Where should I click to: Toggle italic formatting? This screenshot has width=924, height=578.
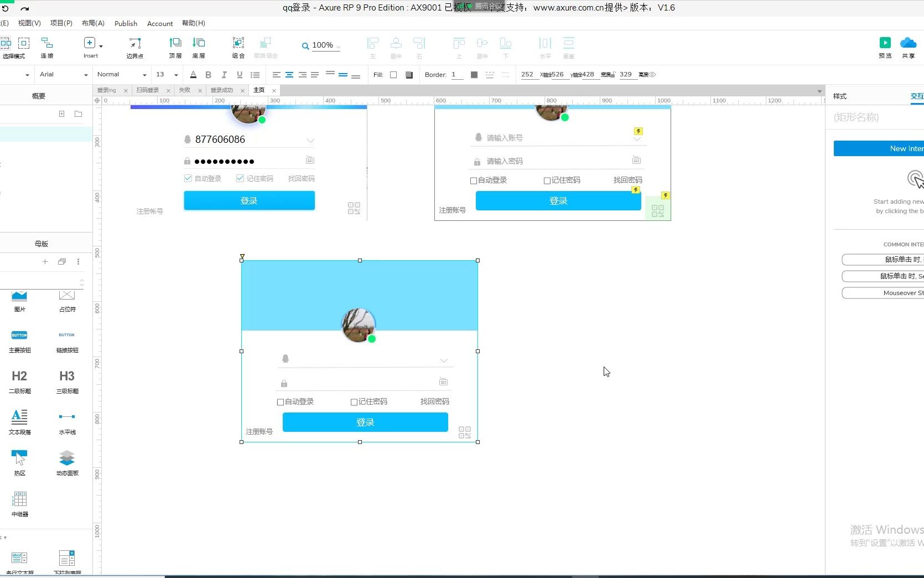(x=224, y=75)
